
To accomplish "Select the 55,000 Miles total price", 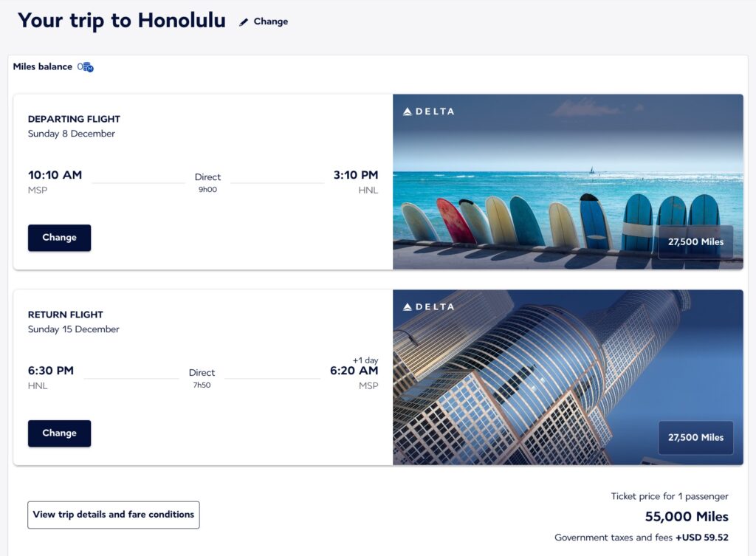I will [686, 516].
